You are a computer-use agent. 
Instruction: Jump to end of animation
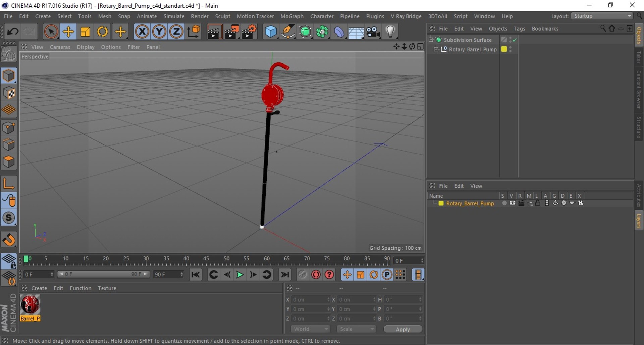coord(285,275)
